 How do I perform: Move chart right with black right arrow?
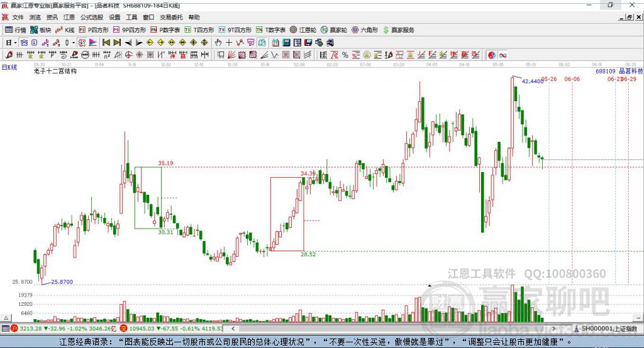pos(139,42)
